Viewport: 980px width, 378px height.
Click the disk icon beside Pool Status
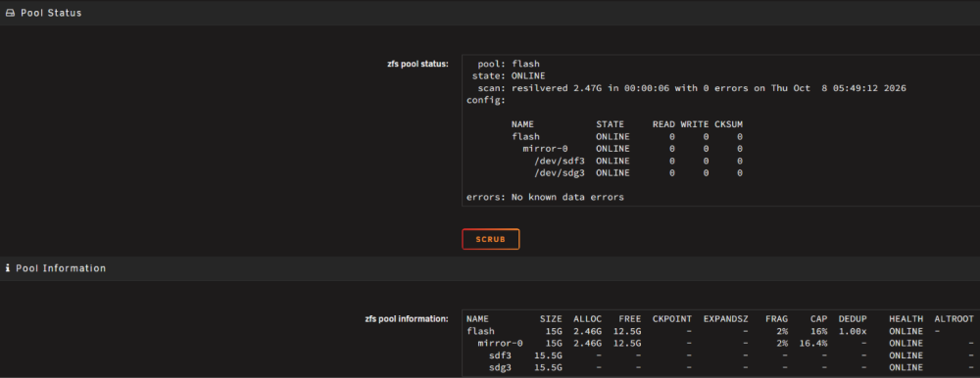pyautogui.click(x=10, y=13)
